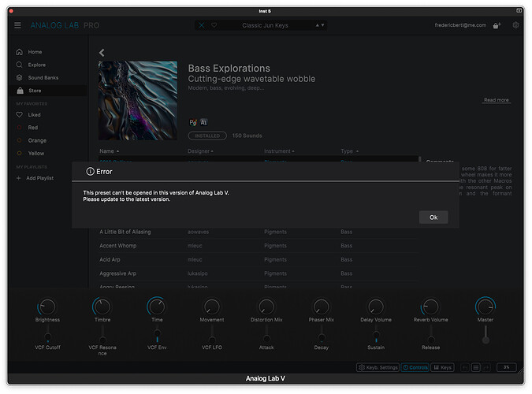Click the Brightness knob
532x394 pixels.
pos(47,307)
